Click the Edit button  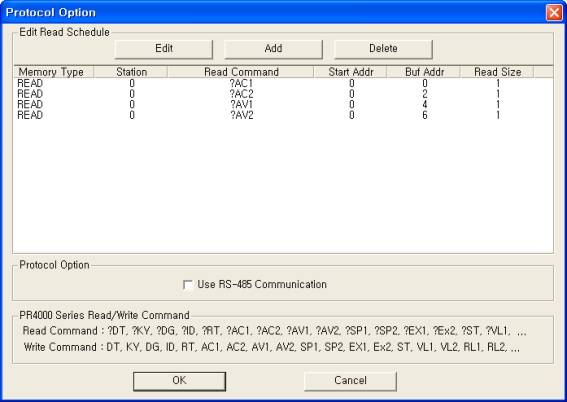pos(163,49)
